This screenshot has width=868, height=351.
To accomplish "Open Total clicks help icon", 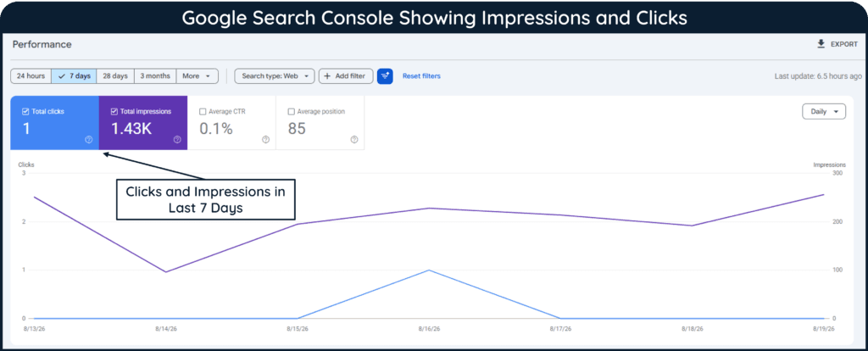I will 88,140.
